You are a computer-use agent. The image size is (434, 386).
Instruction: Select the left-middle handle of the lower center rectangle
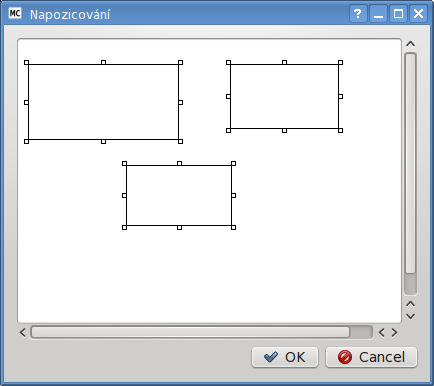[x=125, y=195]
